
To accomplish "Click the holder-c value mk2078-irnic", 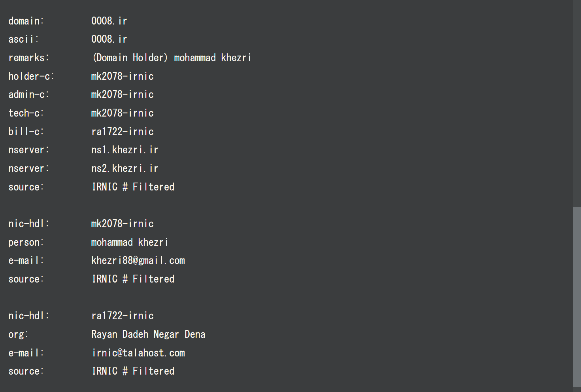I will coord(123,76).
